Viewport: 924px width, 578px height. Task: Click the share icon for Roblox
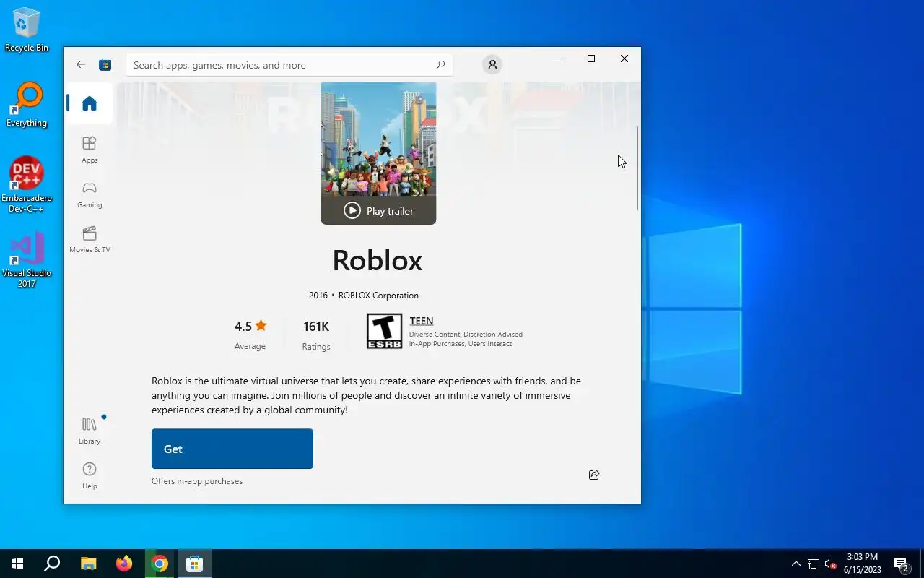(x=594, y=475)
